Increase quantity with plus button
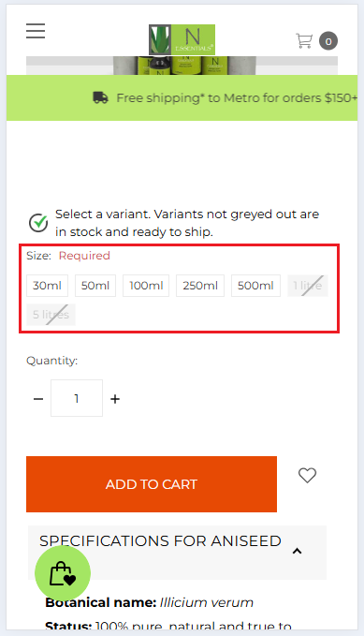364x636 pixels. (115, 399)
